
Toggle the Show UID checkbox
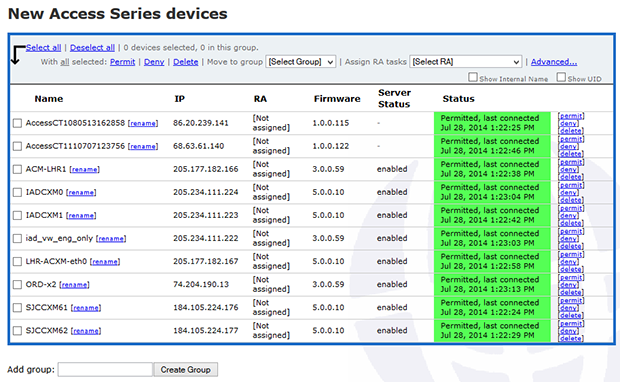(561, 77)
